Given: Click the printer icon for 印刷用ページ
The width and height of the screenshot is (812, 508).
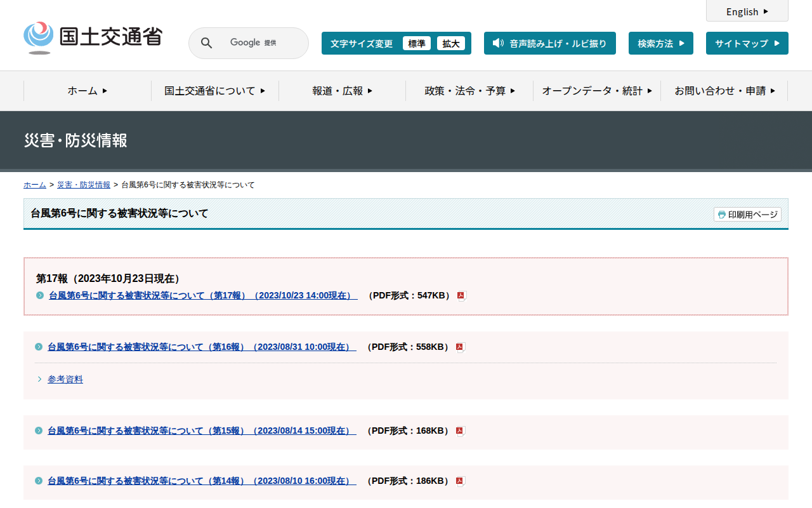Looking at the screenshot, I should (721, 215).
